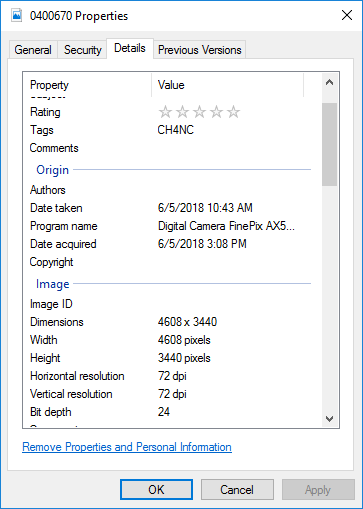Click the Tags property label

pyautogui.click(x=42, y=130)
